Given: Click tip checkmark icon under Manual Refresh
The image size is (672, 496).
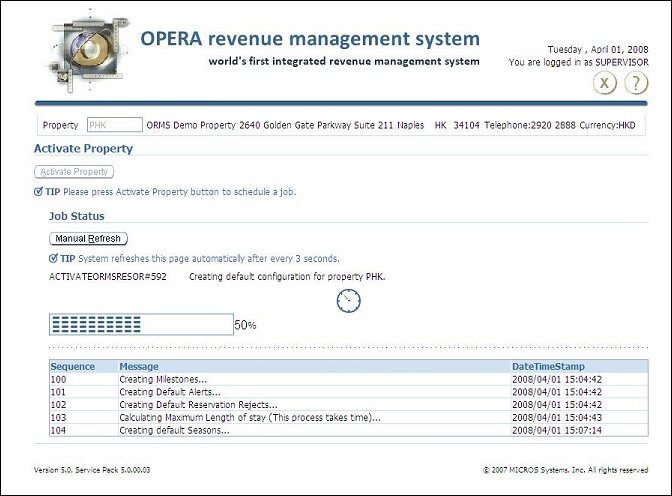Looking at the screenshot, I should coord(53,258).
